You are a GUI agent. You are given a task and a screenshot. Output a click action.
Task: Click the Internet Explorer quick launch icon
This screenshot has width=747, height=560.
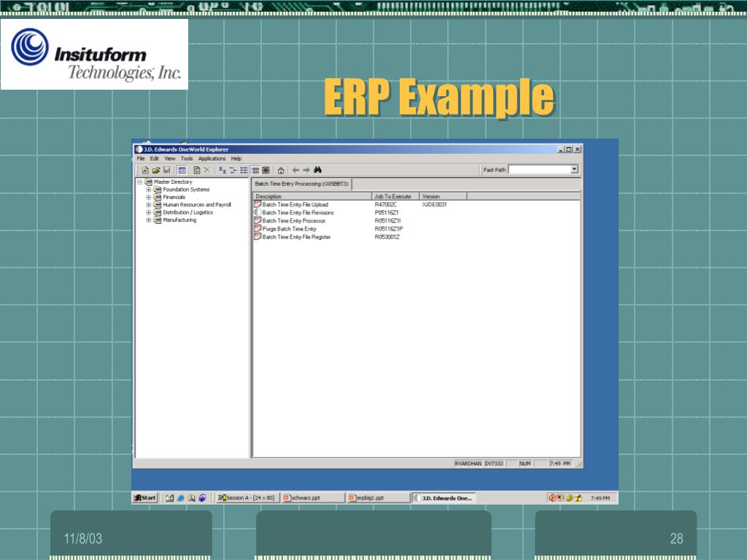coord(181,497)
